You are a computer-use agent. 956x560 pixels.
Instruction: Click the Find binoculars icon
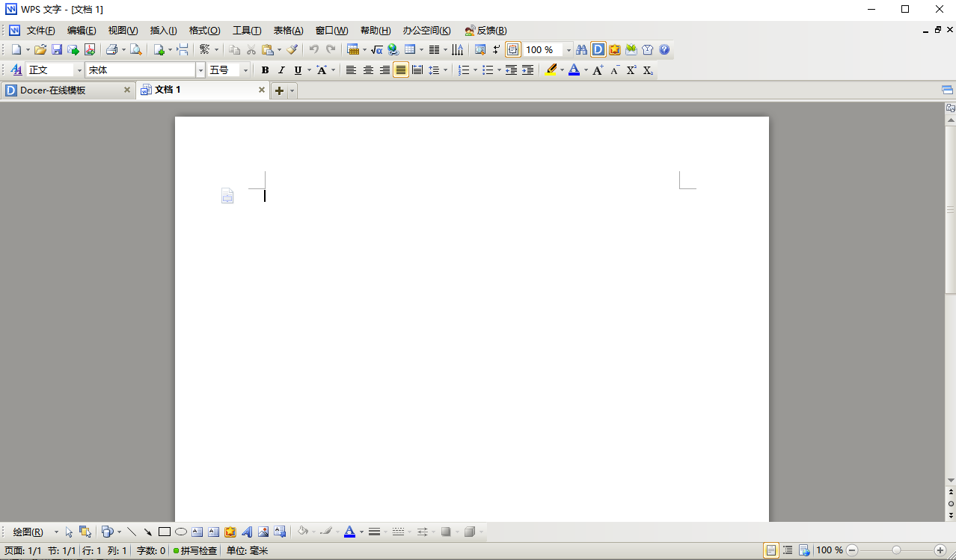[581, 50]
